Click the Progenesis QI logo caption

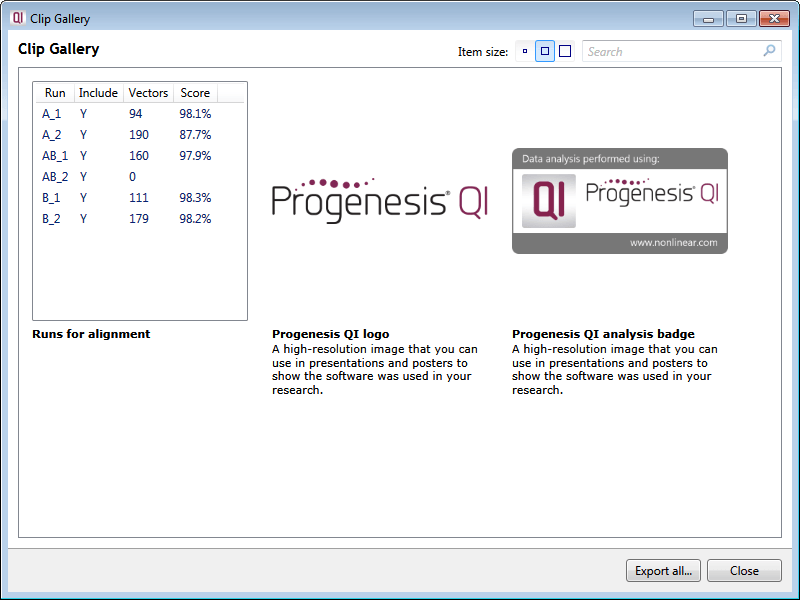pyautogui.click(x=330, y=334)
